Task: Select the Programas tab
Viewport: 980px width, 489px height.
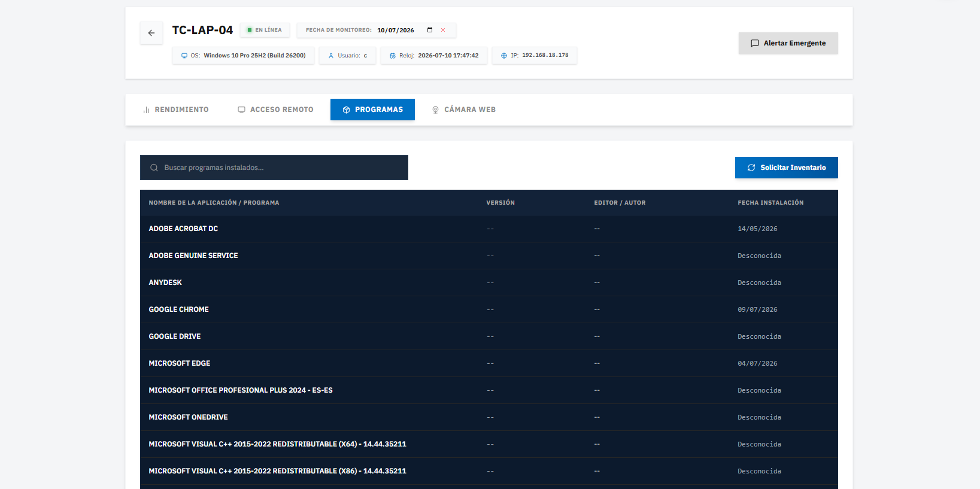Action: (372, 110)
